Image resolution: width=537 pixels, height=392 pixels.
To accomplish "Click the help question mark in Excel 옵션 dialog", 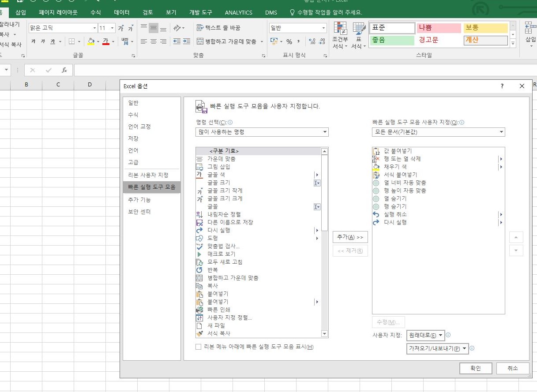I will [502, 86].
